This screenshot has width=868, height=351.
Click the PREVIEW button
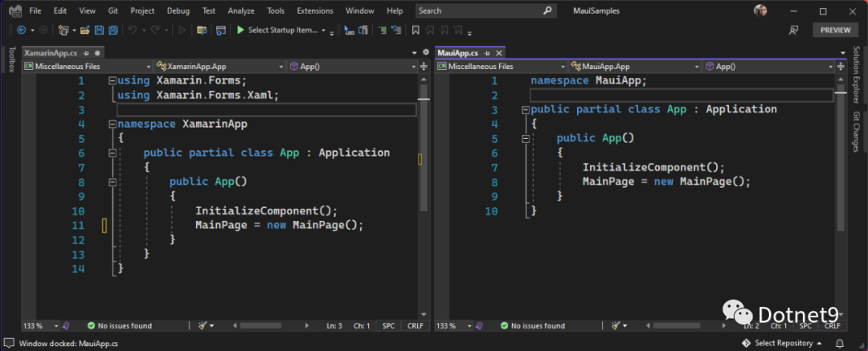835,30
